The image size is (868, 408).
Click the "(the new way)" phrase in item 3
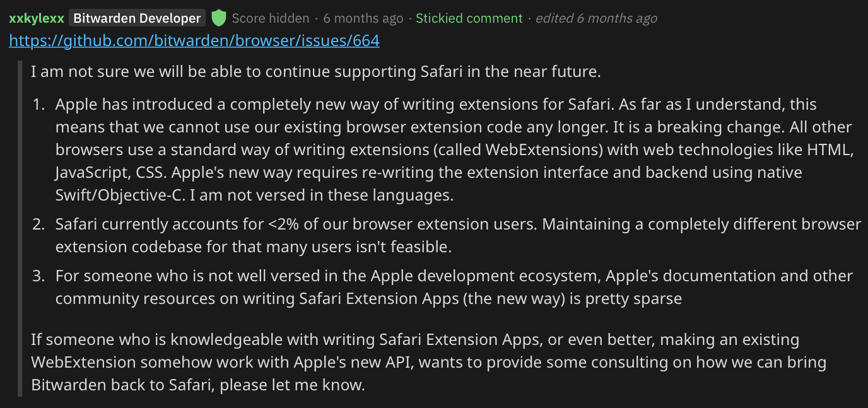pyautogui.click(x=513, y=298)
